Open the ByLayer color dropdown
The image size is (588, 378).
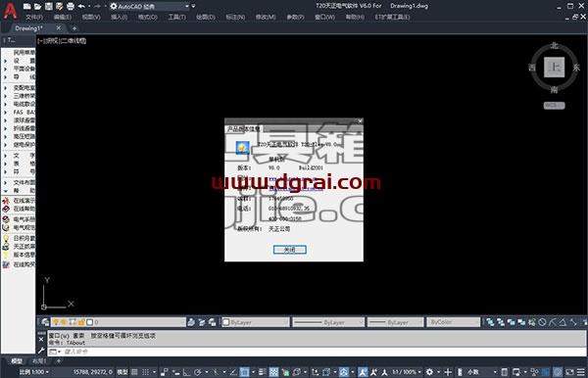(x=256, y=322)
